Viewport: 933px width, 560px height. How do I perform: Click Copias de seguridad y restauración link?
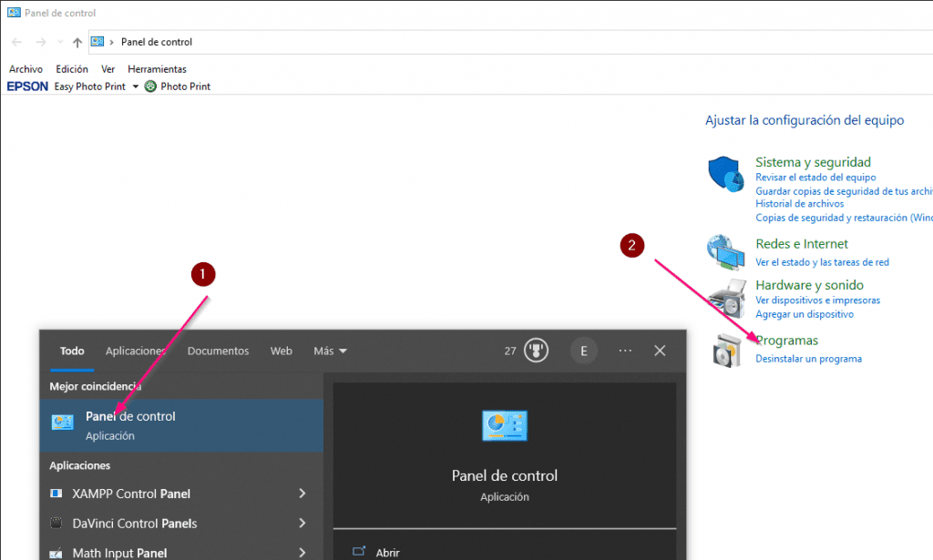pyautogui.click(x=844, y=219)
